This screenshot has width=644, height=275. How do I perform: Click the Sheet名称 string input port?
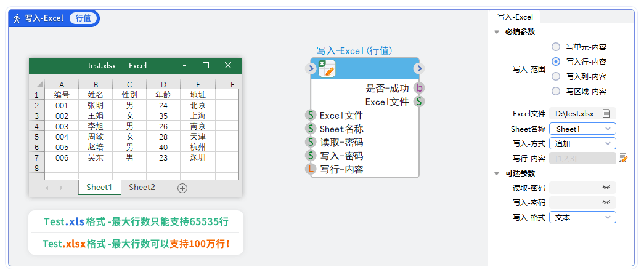coord(311,129)
